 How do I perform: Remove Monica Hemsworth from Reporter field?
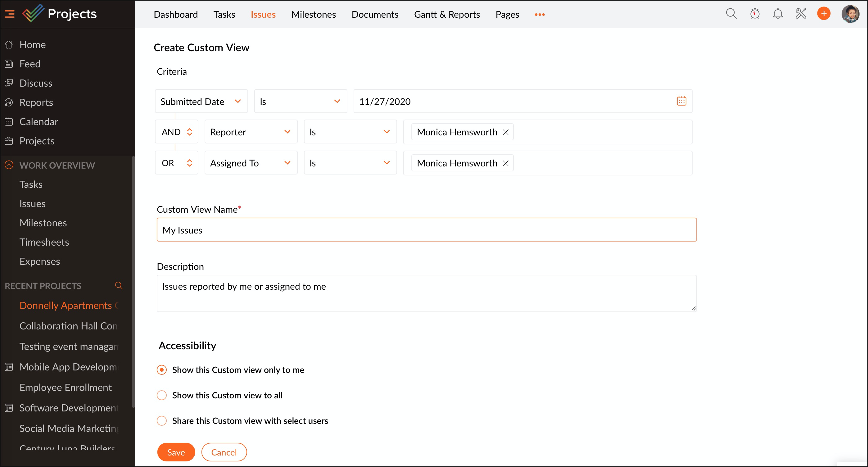pos(505,132)
